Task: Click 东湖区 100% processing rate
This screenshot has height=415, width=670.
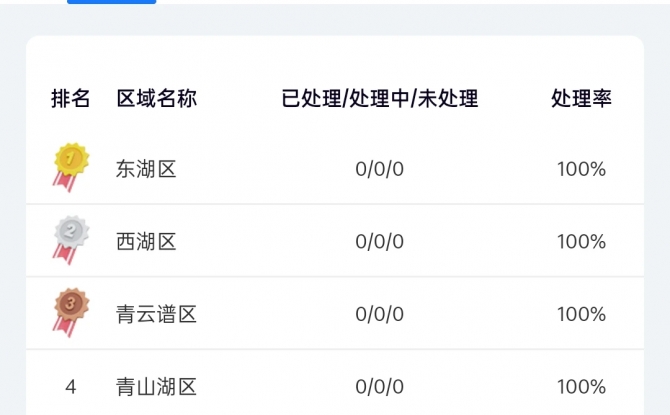Action: click(x=582, y=169)
